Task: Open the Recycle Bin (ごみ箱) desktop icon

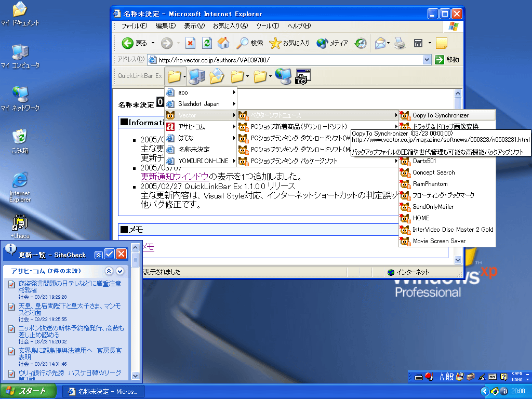Action: tap(20, 141)
